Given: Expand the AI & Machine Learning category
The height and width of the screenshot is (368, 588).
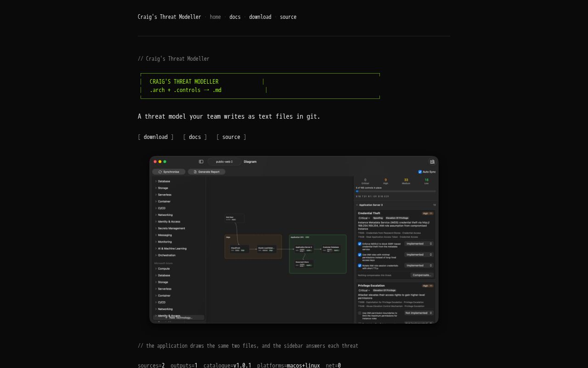Looking at the screenshot, I should (x=156, y=248).
